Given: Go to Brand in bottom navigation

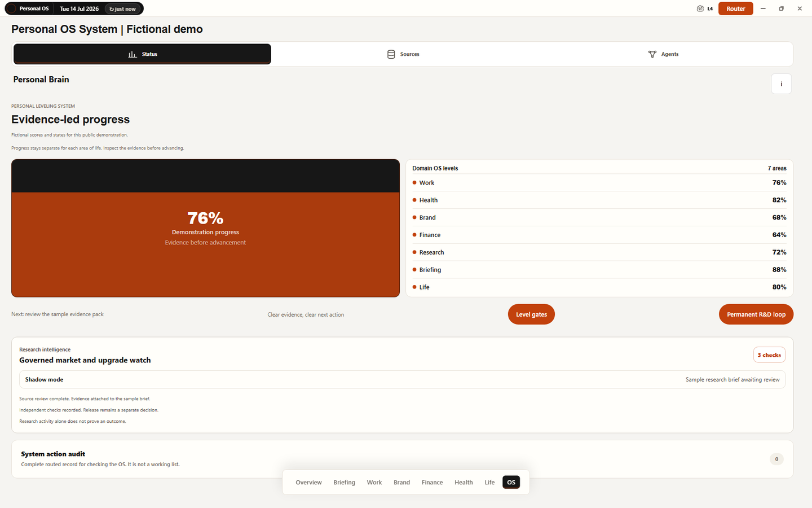Looking at the screenshot, I should tap(401, 483).
